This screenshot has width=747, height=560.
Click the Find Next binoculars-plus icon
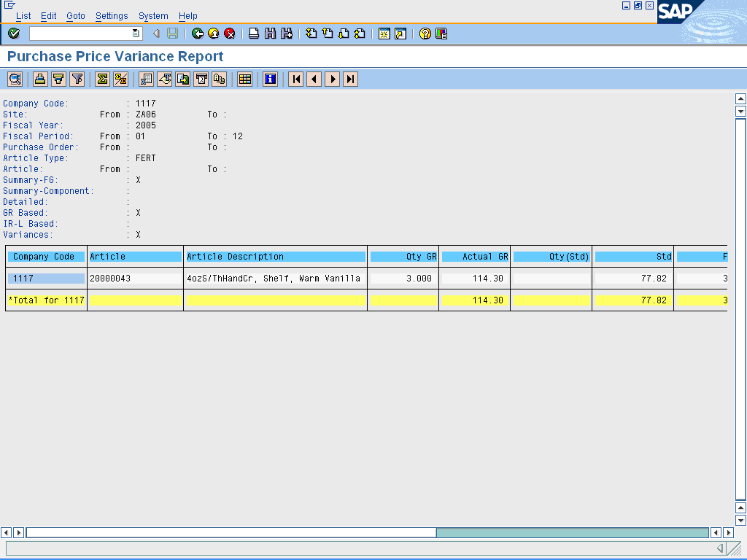(286, 34)
